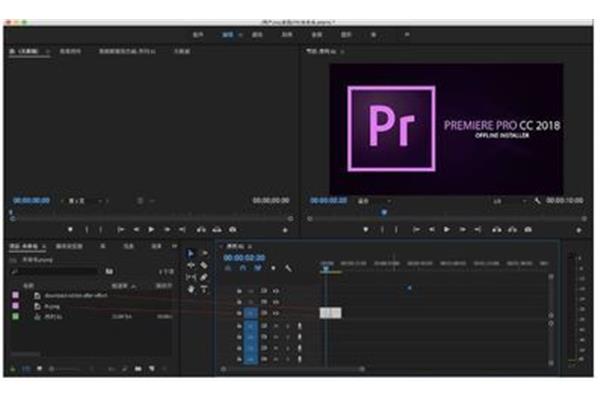Click Insert button in Source monitor
The image size is (600, 400).
[201, 230]
